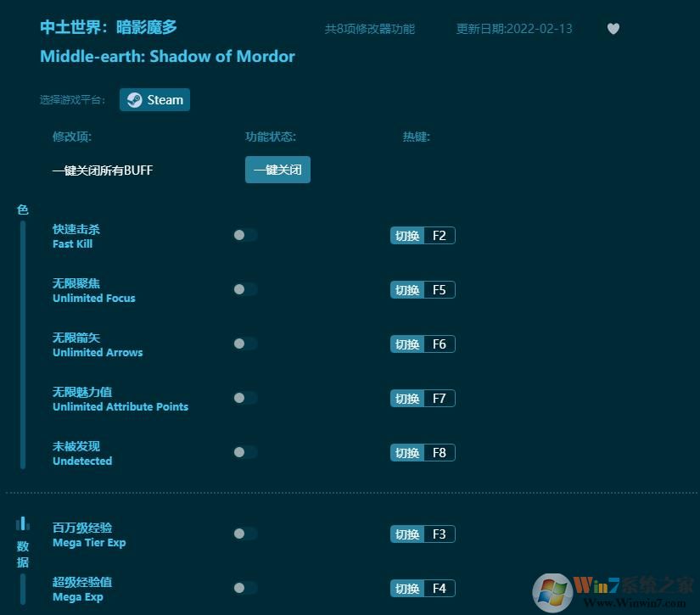Toggle Unlimited Attribute Points switch

(x=245, y=398)
